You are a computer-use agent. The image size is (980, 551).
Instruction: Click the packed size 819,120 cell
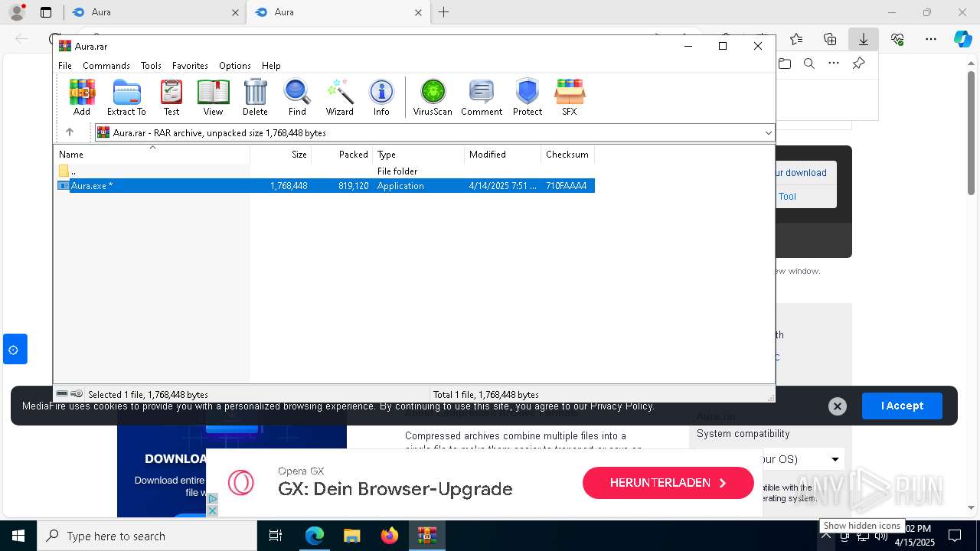coord(353,186)
